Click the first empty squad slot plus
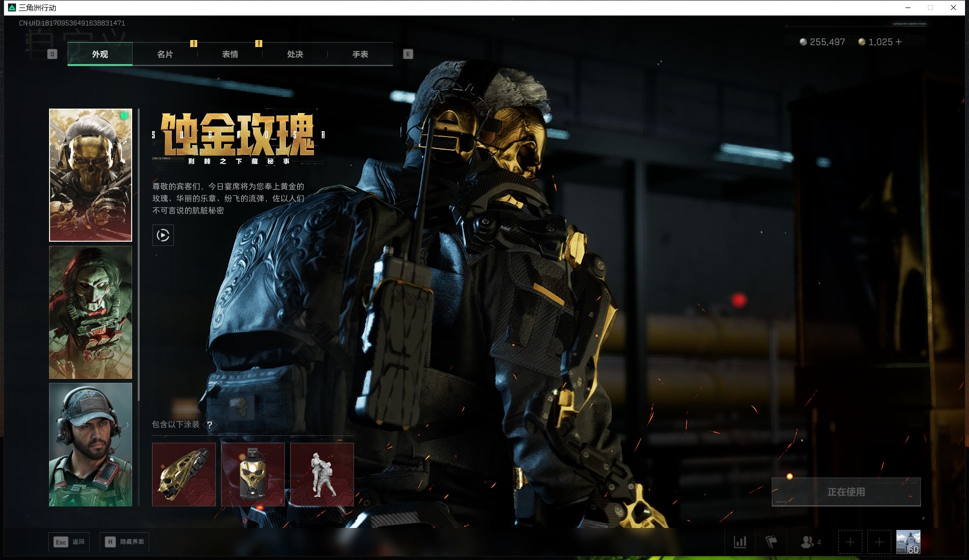The image size is (969, 560). (x=850, y=542)
